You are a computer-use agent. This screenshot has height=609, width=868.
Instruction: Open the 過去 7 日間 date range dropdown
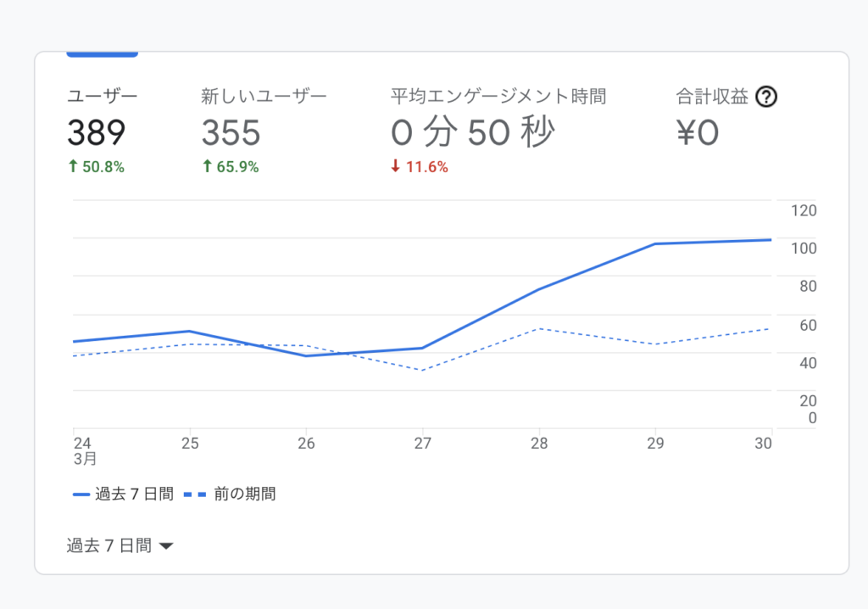point(120,545)
